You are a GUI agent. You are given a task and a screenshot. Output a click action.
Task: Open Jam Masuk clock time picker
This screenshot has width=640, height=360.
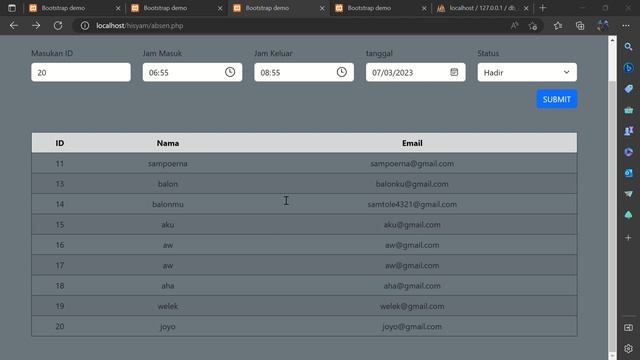230,72
